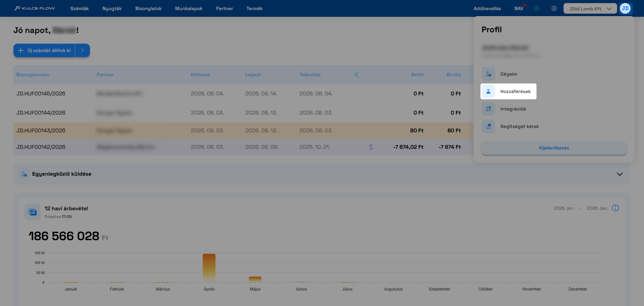
Task: Click the revenue chart info icon
Action: tap(615, 208)
